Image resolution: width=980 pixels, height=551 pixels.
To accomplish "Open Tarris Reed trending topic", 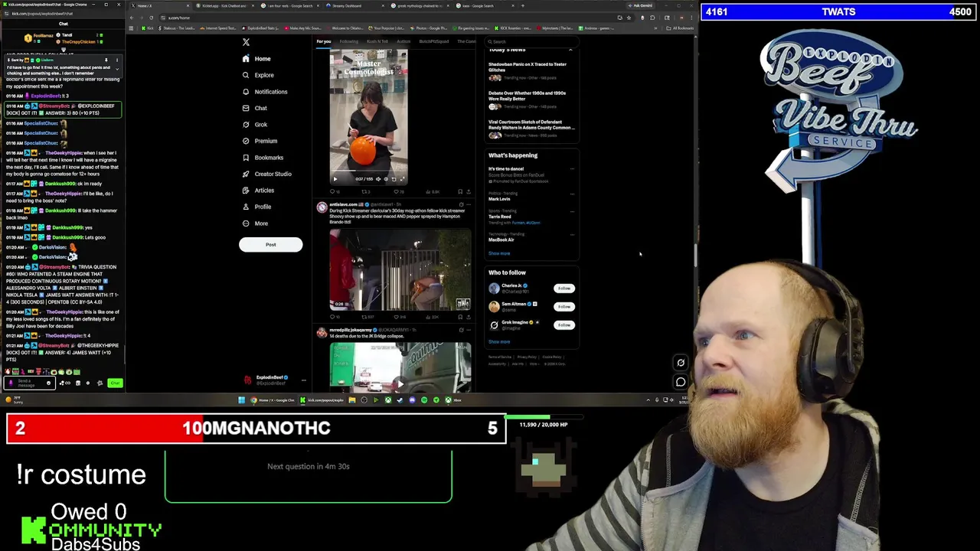I will pos(500,217).
